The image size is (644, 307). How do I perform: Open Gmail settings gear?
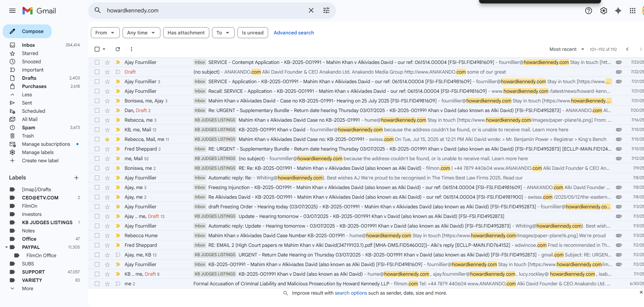(x=603, y=11)
